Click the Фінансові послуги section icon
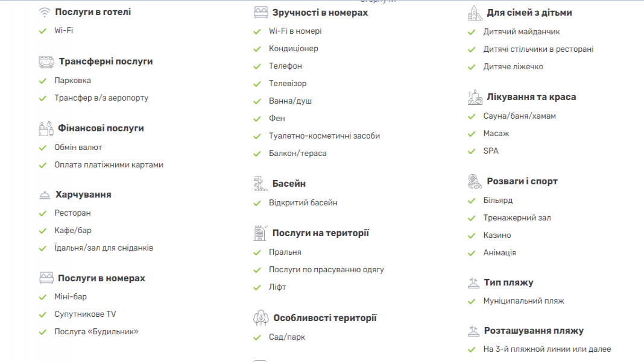 point(46,128)
